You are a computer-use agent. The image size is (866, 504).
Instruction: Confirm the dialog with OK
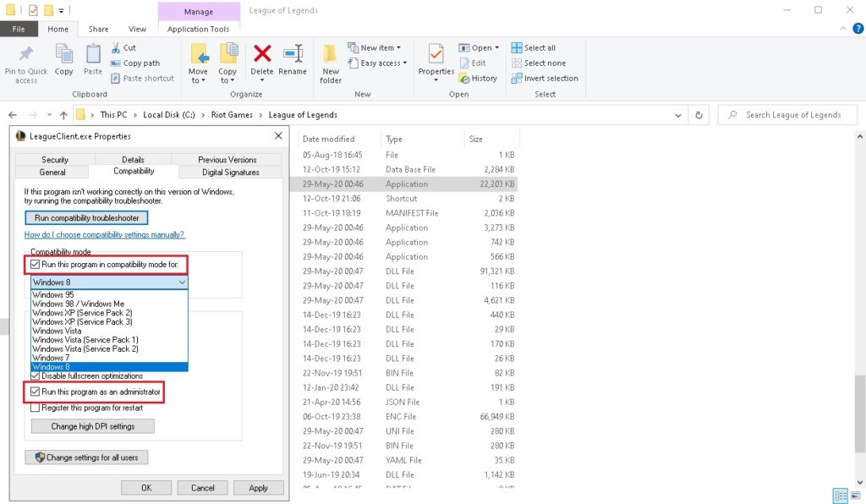[x=146, y=488]
